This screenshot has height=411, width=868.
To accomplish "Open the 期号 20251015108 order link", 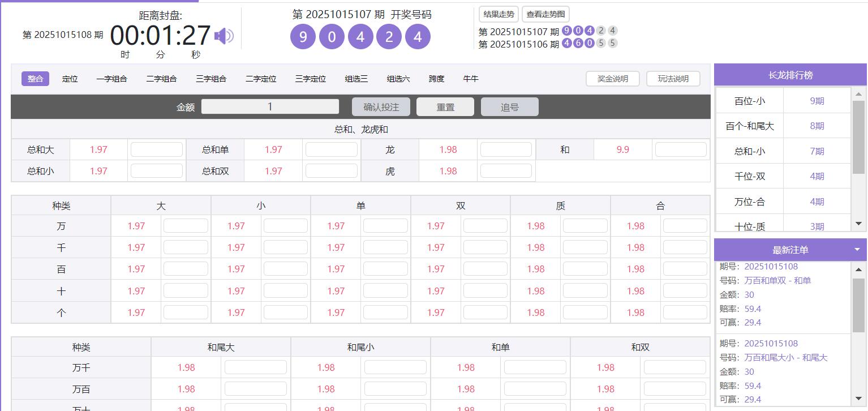I will point(771,266).
